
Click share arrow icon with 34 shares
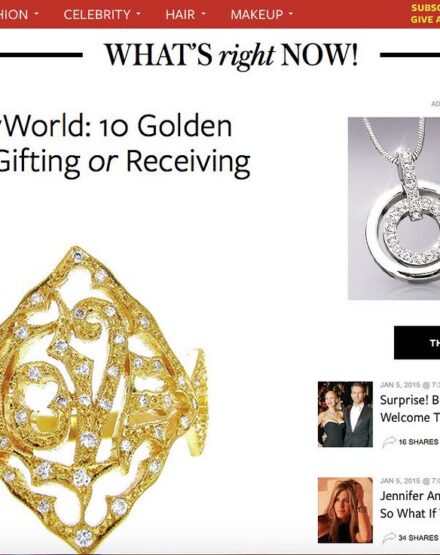point(389,538)
